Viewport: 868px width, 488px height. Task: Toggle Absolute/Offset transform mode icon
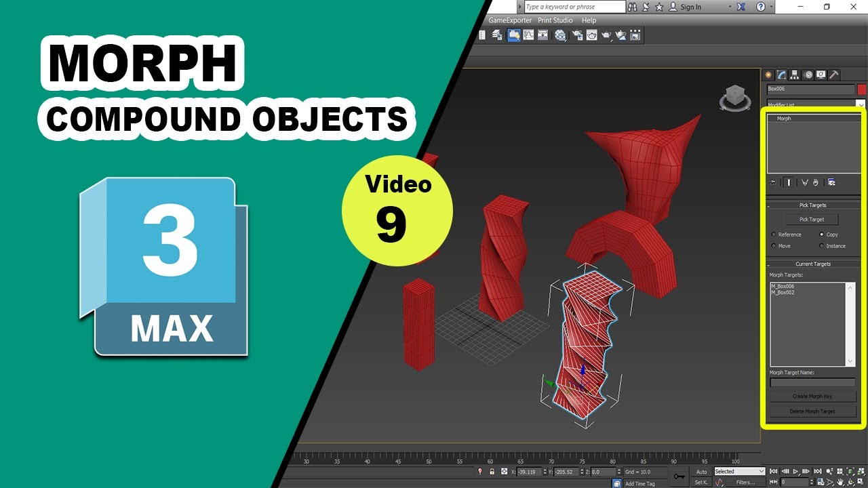pyautogui.click(x=504, y=472)
